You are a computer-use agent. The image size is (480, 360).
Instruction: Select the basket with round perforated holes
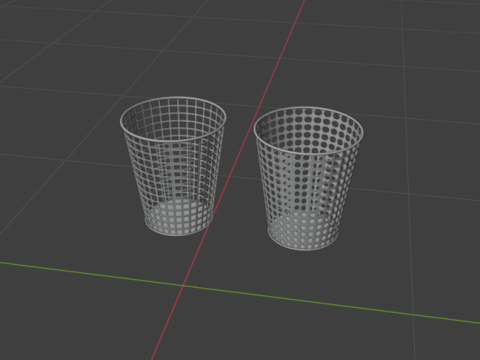(x=308, y=178)
